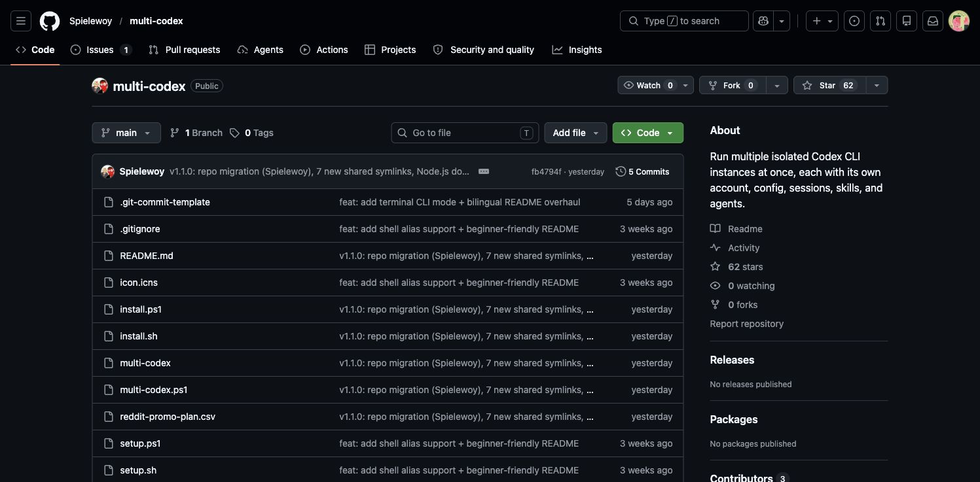Open the Packages heading link
Viewport: 980px width, 482px height.
pyautogui.click(x=734, y=420)
